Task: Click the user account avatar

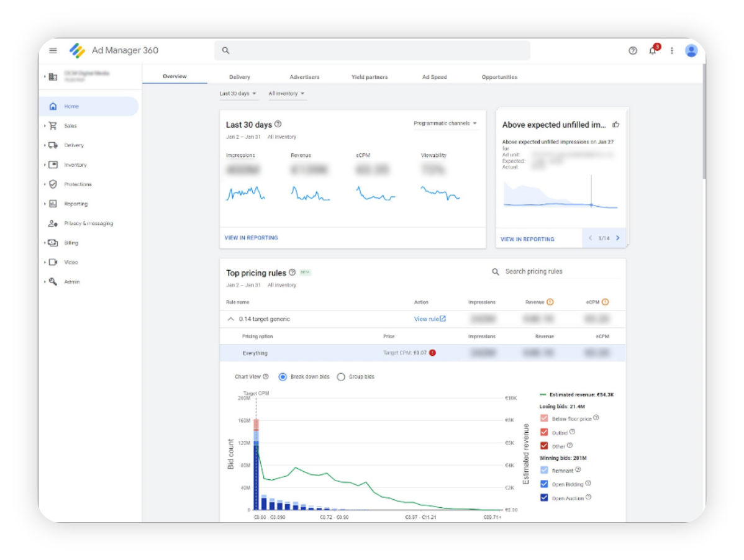Action: pos(691,51)
